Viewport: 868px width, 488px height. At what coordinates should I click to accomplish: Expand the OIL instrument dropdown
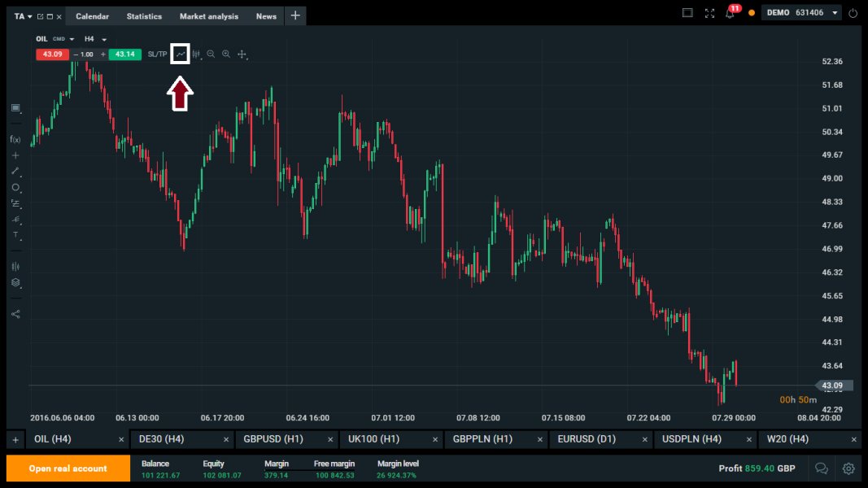(x=72, y=39)
